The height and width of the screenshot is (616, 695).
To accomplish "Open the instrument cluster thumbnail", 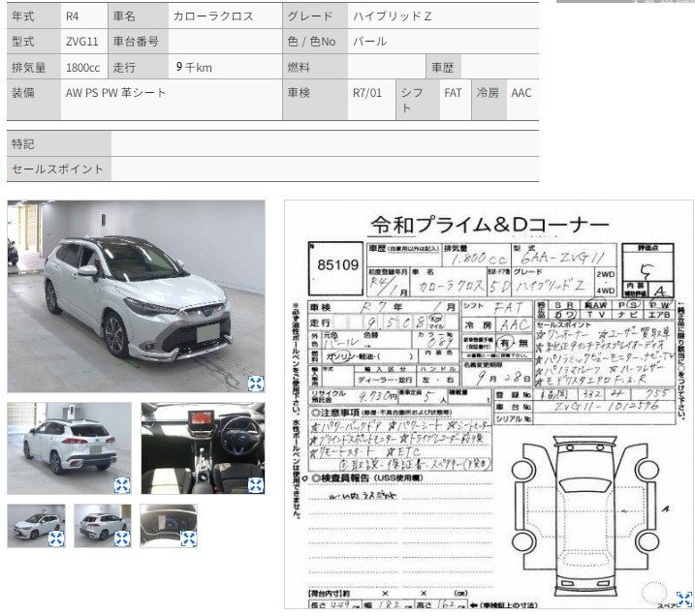I will click(x=169, y=526).
